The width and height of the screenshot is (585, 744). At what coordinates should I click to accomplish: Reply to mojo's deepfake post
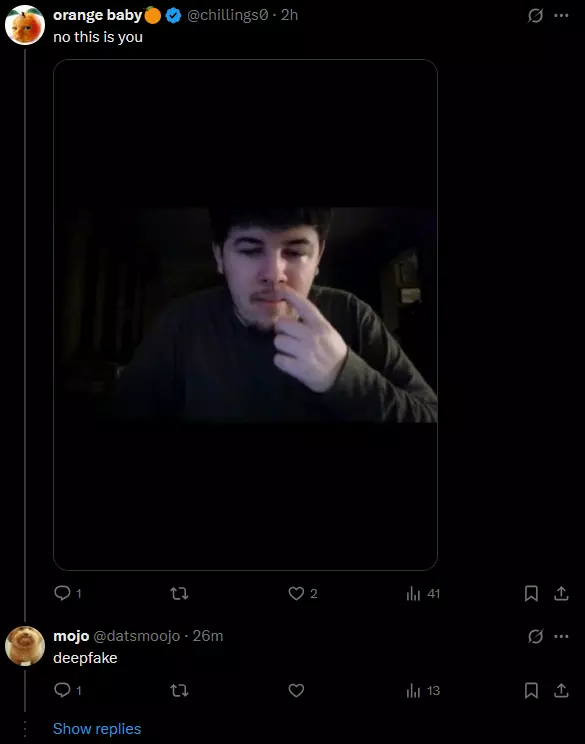[62, 690]
